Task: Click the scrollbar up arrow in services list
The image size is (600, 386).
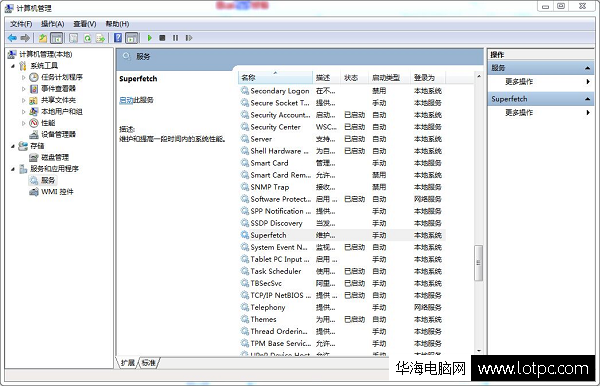Action: pos(479,77)
